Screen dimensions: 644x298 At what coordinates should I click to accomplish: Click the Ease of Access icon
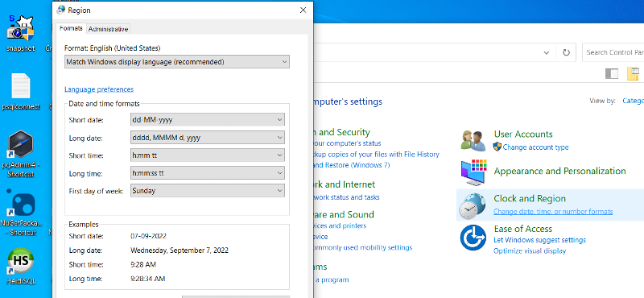coord(473,238)
